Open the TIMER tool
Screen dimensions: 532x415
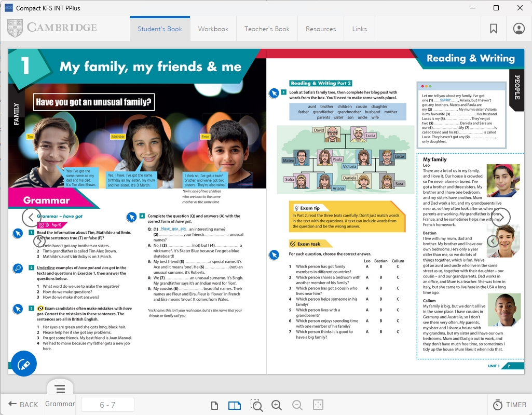[x=510, y=405]
